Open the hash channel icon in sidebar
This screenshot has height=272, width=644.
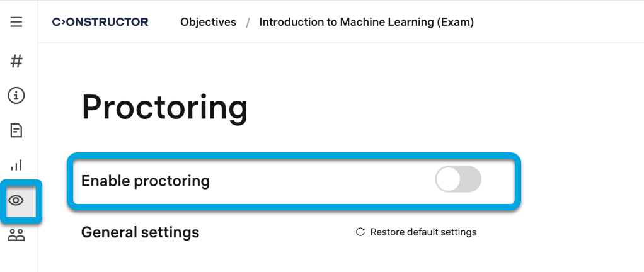(x=16, y=61)
